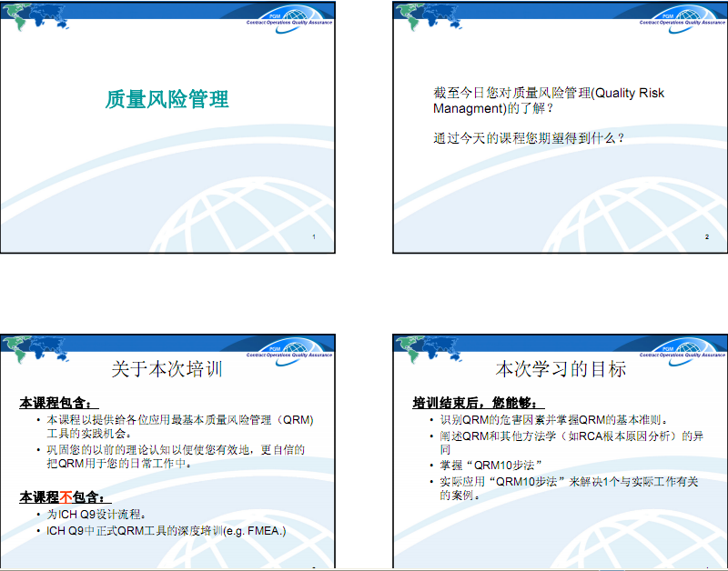Click the PGM globe logo on slide 2

point(683,19)
